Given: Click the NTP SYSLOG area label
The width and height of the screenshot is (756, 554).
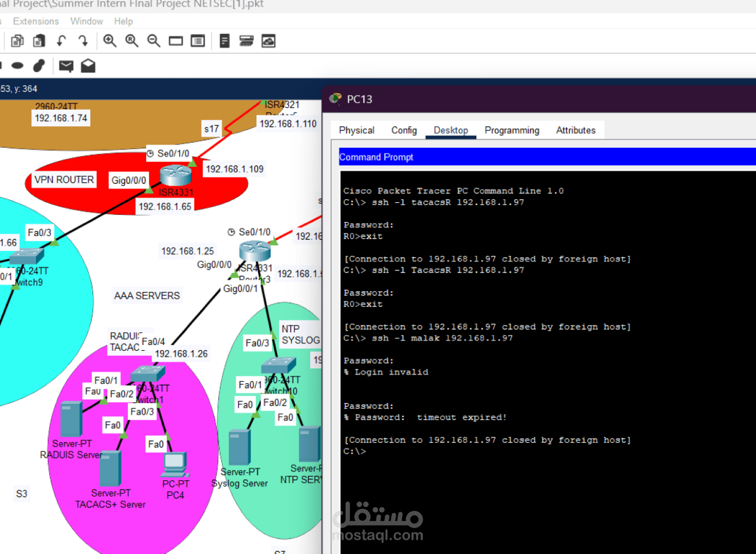Looking at the screenshot, I should click(x=300, y=335).
